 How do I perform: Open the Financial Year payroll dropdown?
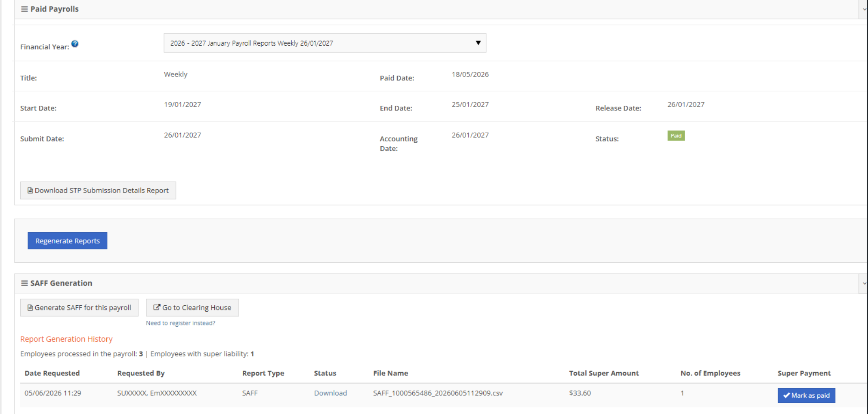(325, 43)
